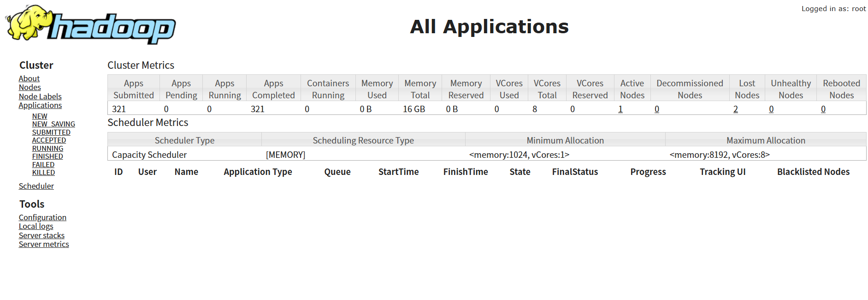
Task: Sort applications by FinishTime column
Action: [466, 172]
